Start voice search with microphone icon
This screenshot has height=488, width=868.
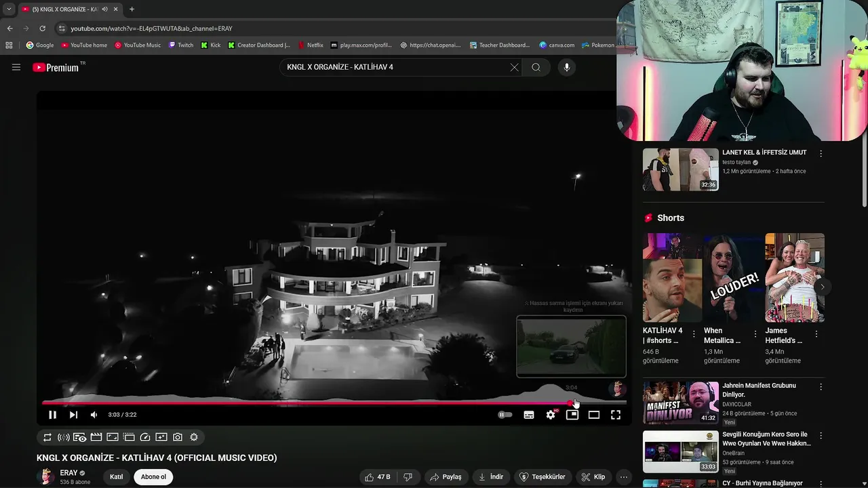[567, 67]
